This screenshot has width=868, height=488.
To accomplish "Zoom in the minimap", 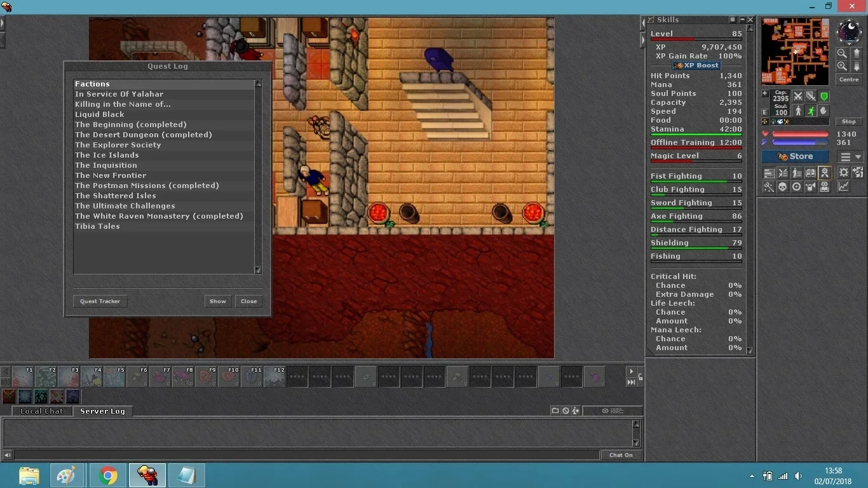I will (x=842, y=66).
